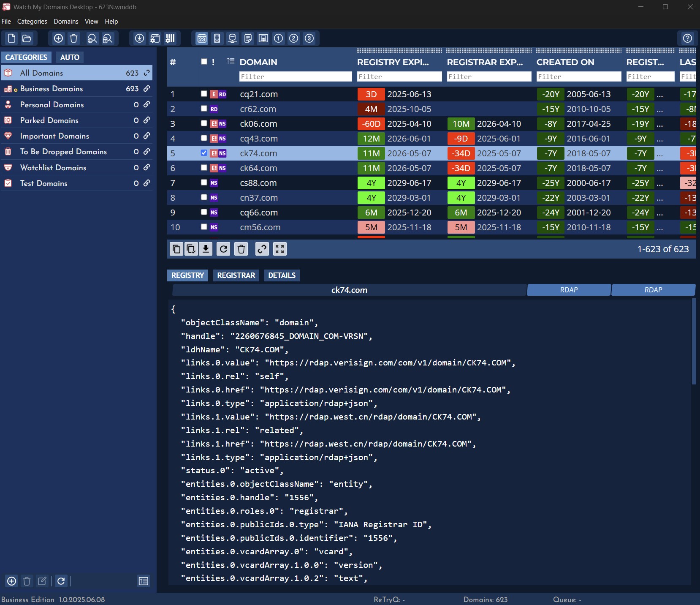Check the box for ck06.com
Screen dimensions: 700x605
204,123
